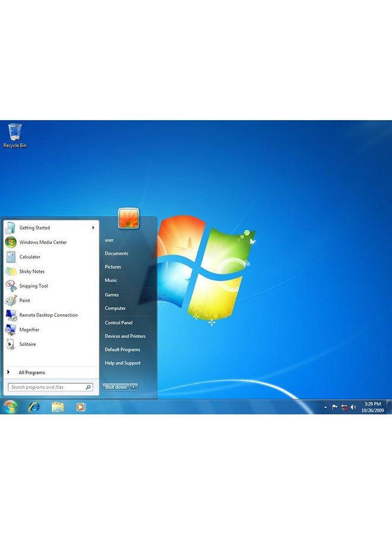This screenshot has height=535, width=392.
Task: Open Control Panel from Start menu
Action: pos(119,323)
